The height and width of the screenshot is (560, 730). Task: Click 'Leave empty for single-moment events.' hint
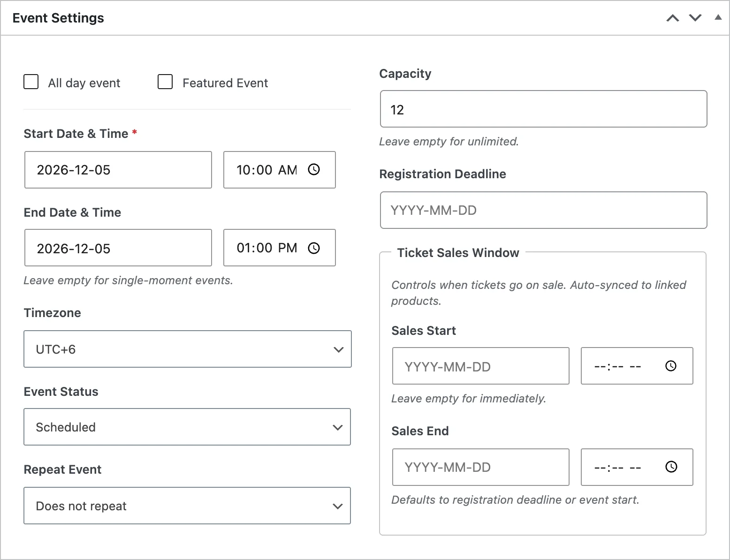point(128,280)
